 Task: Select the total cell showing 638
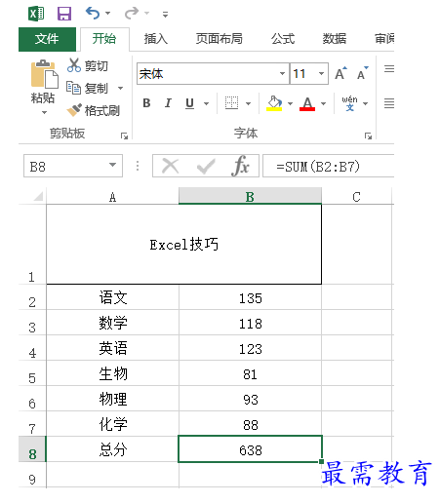click(x=250, y=449)
